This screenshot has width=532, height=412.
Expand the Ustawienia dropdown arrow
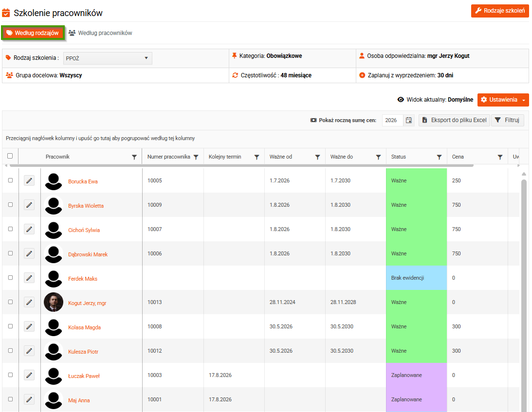coord(524,100)
